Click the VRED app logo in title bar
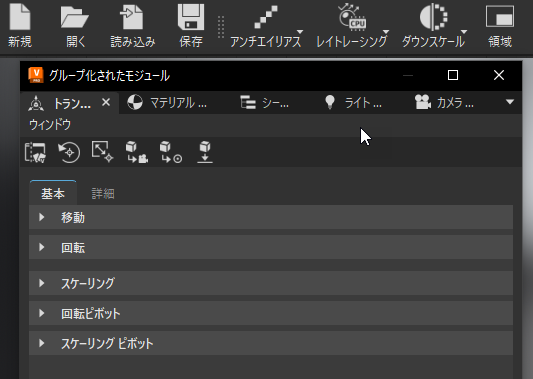 tap(36, 75)
